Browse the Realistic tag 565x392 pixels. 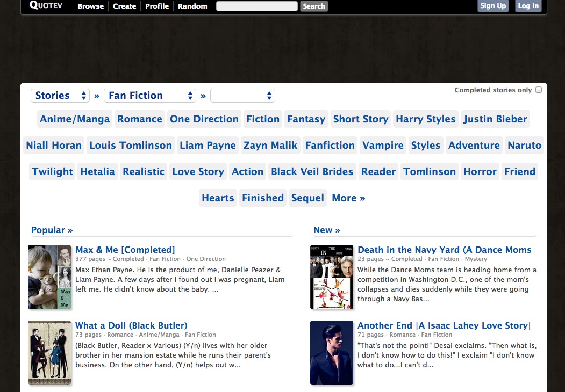144,171
